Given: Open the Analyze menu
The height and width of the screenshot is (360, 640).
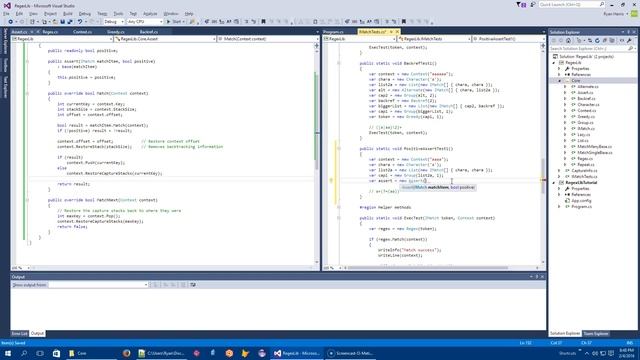Looking at the screenshot, I should [150, 14].
